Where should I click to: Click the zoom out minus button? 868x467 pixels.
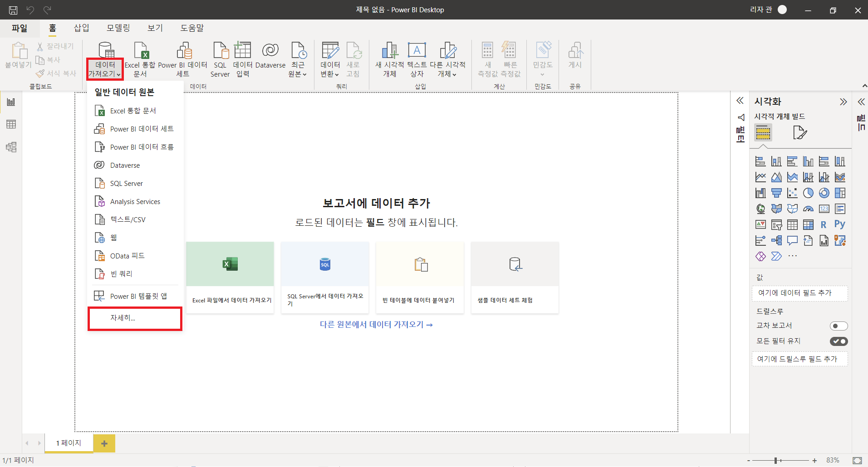click(749, 460)
